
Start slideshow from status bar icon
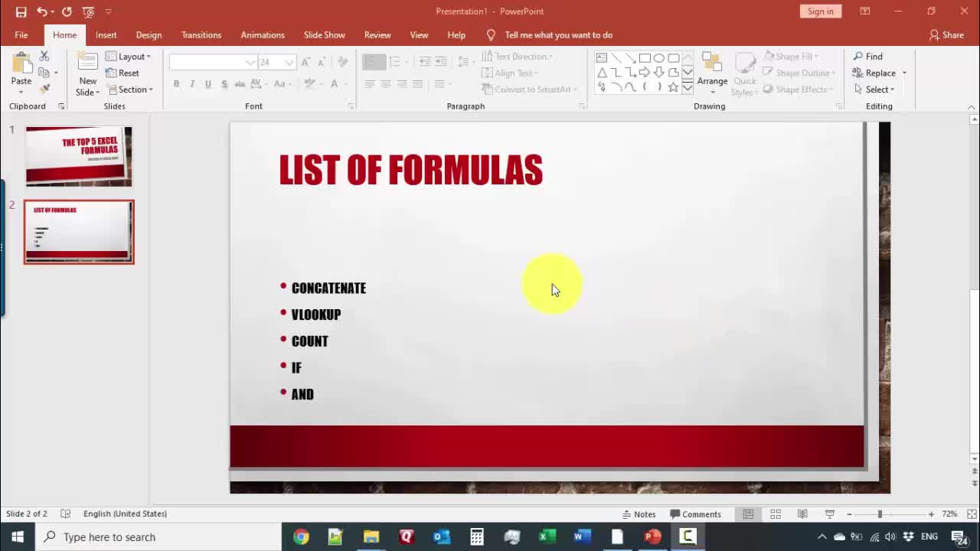click(829, 514)
